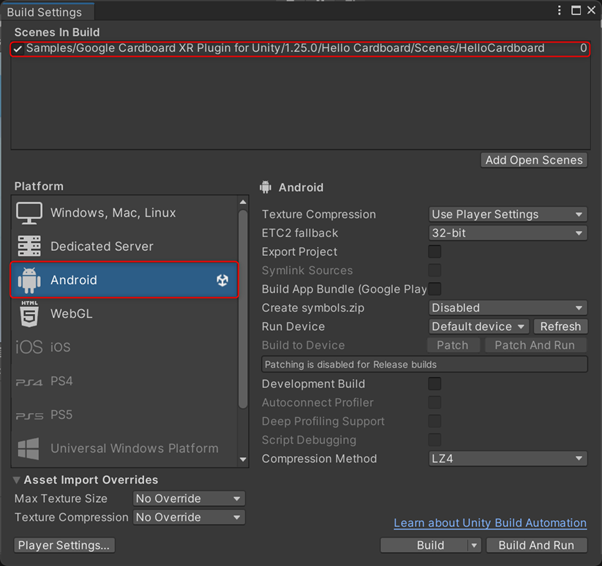Enable Build App Bundle (Google Play) checkbox
602x566 pixels.
coord(435,289)
